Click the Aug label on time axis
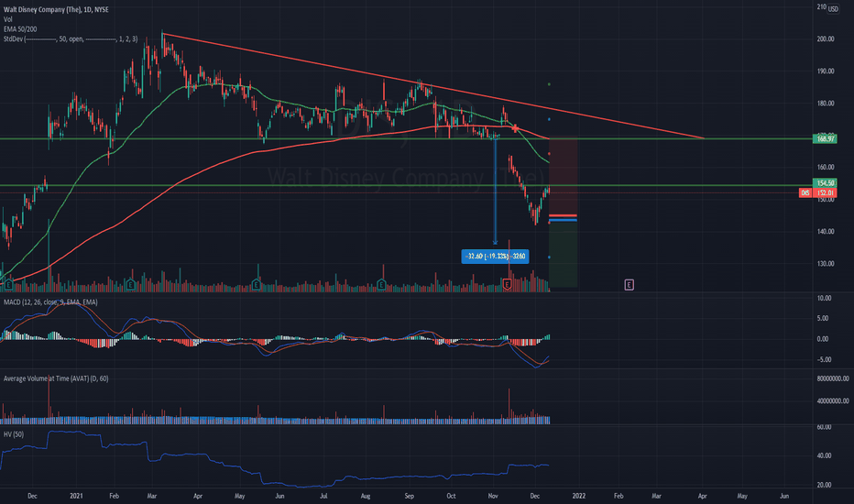This screenshot has height=504, width=854. click(366, 496)
